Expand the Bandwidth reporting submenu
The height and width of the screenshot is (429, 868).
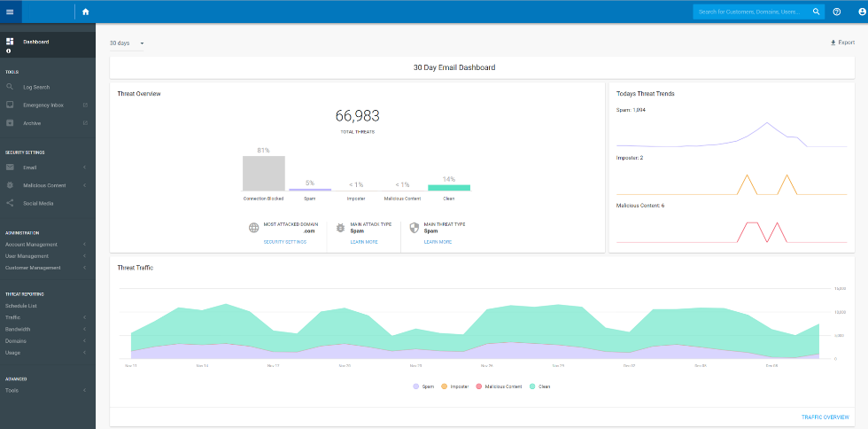[x=85, y=329]
